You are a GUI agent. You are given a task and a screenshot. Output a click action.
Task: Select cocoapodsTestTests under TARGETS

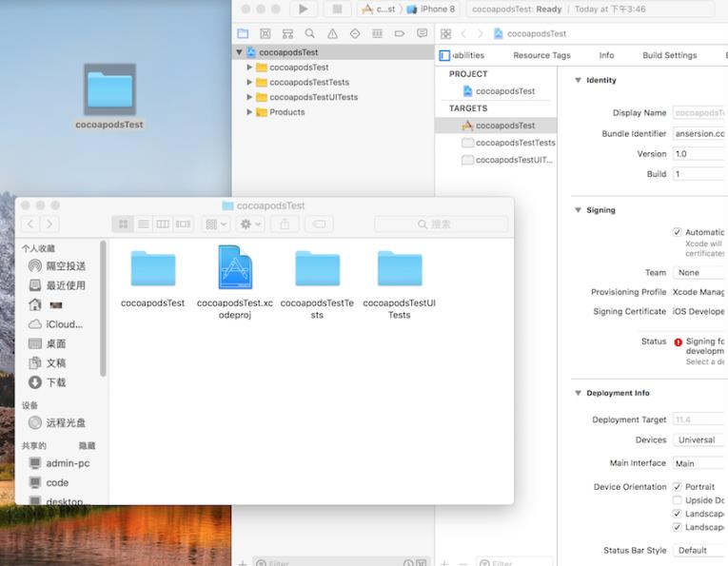514,143
